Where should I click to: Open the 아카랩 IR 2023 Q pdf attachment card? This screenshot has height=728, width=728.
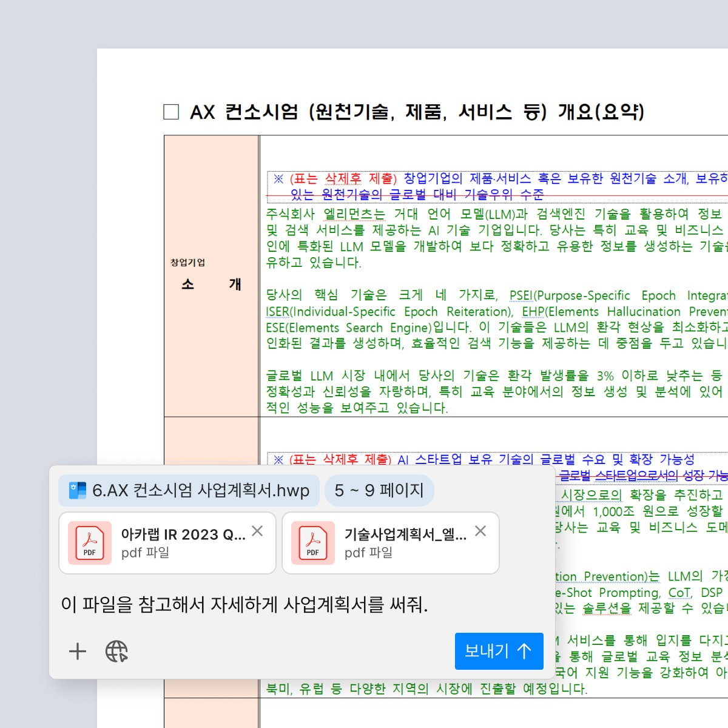(167, 543)
